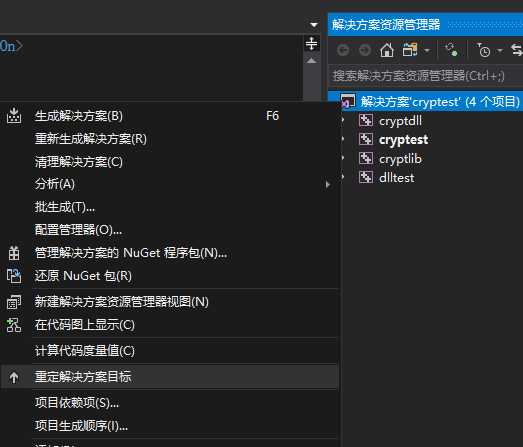Click the sync with active document icon
The image size is (523, 447).
517,50
